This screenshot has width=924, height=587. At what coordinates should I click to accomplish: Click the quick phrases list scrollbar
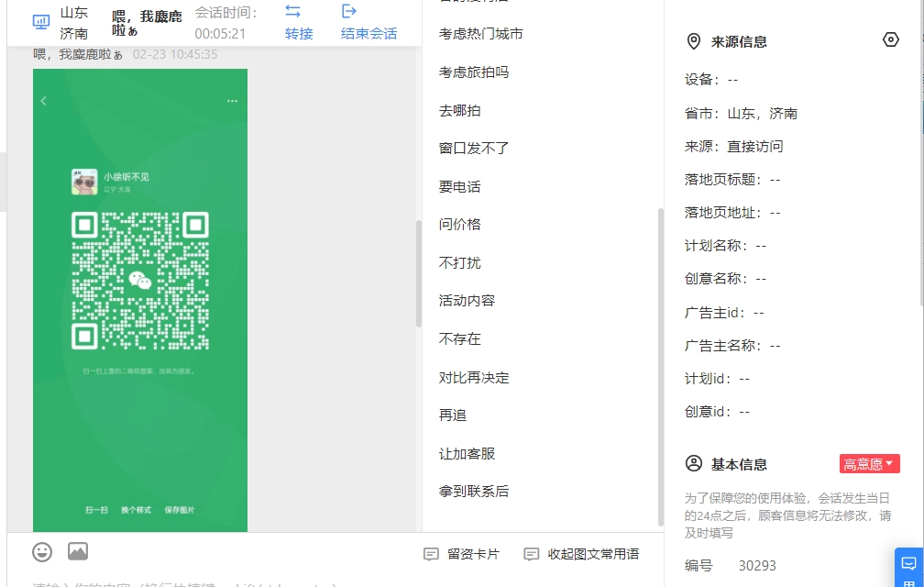pos(661,367)
